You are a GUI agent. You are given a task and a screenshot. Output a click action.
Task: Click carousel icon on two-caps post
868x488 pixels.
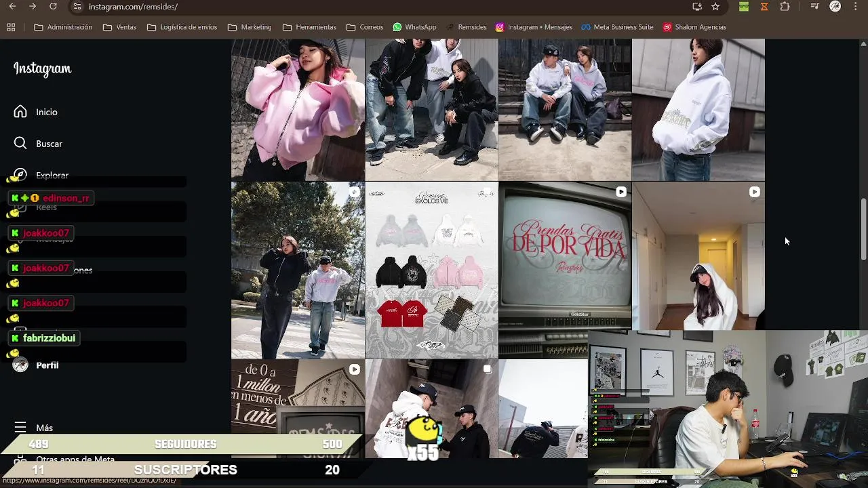487,369
